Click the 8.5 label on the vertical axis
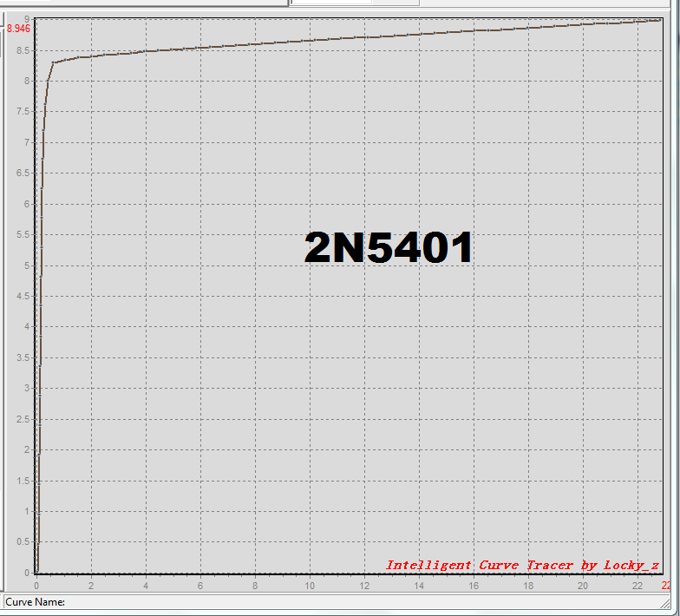 click(x=23, y=50)
